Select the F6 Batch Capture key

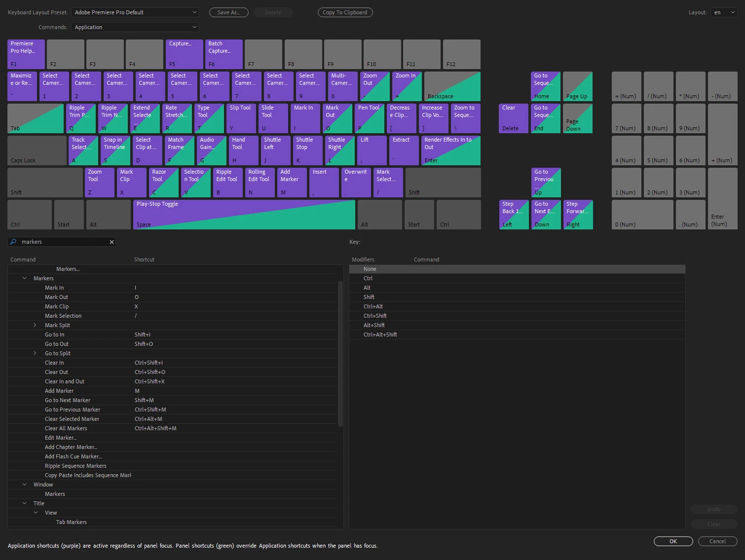point(224,54)
